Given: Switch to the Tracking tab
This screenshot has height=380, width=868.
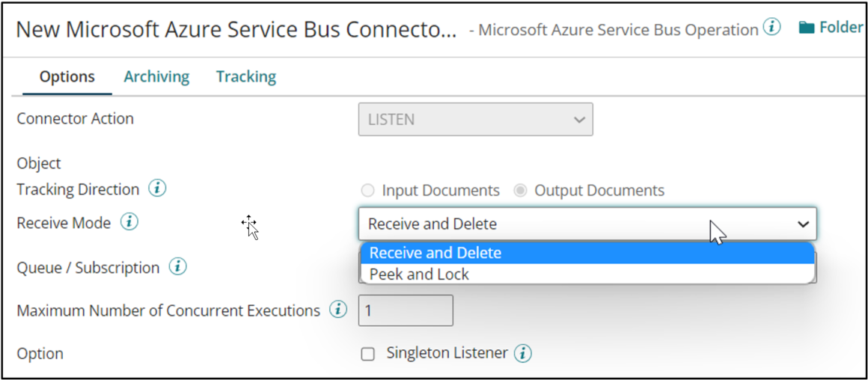Looking at the screenshot, I should (x=245, y=76).
